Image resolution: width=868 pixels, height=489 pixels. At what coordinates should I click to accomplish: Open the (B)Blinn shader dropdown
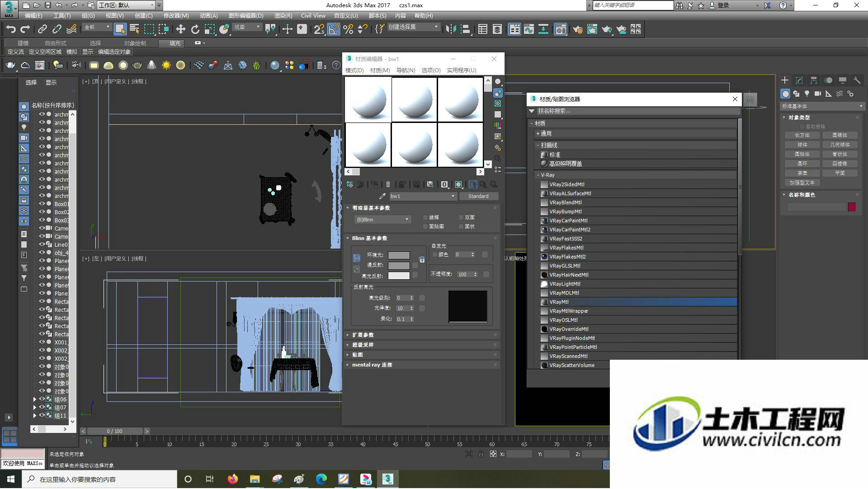(x=382, y=220)
